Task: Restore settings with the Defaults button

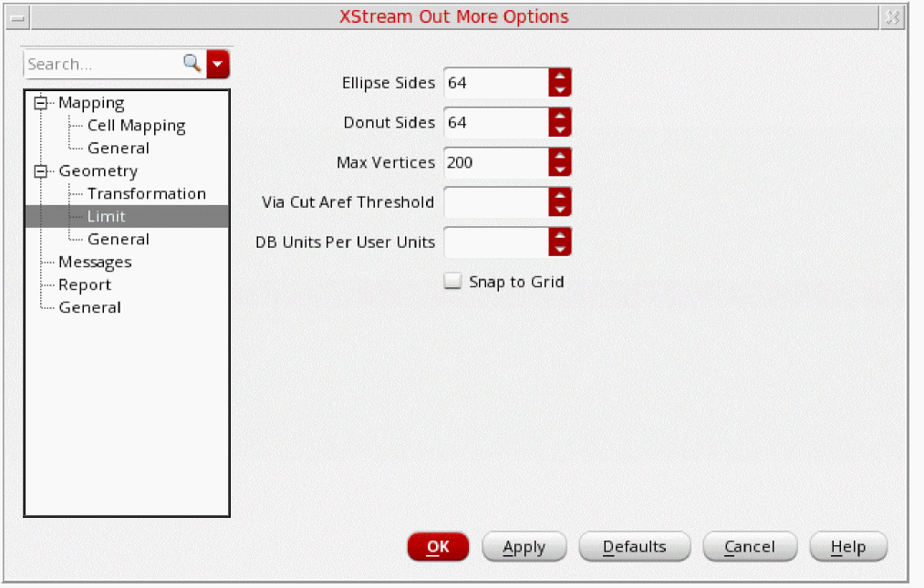Action: tap(635, 547)
